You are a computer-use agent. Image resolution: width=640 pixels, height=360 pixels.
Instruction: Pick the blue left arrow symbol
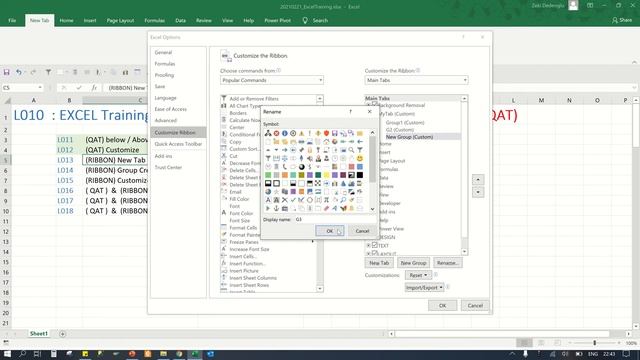(x=360, y=142)
